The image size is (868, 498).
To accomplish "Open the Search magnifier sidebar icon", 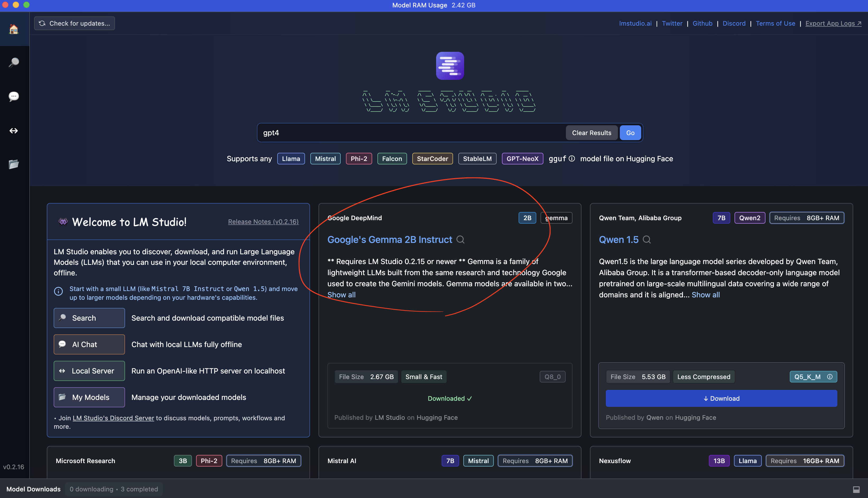I will [14, 63].
